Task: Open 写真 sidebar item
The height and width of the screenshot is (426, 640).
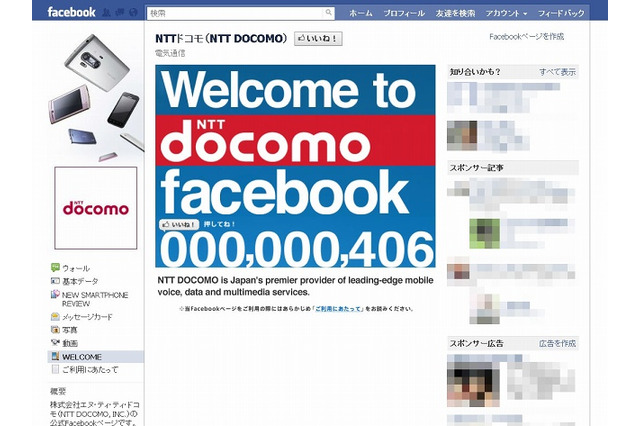Action: pyautogui.click(x=69, y=330)
